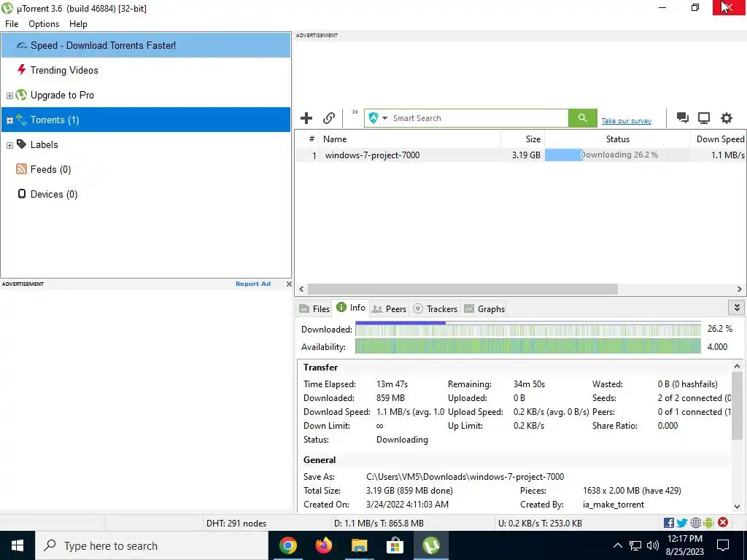Click the remote monitor icon in toolbar

704,118
